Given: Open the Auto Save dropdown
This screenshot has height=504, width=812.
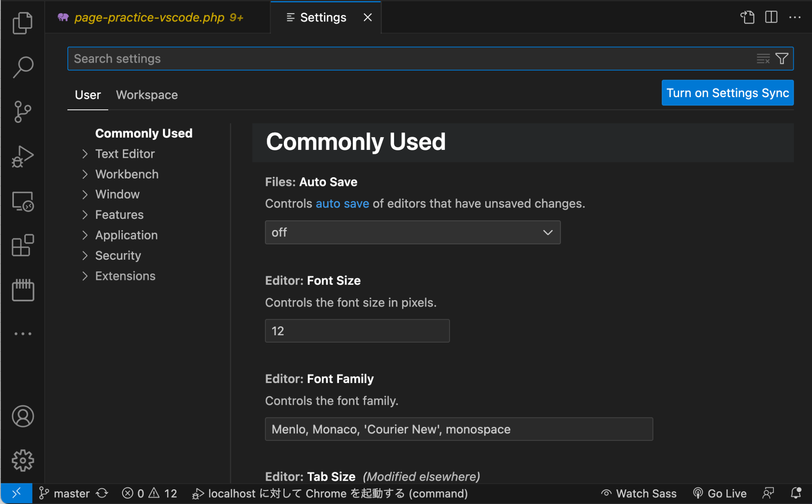Looking at the screenshot, I should [x=412, y=232].
